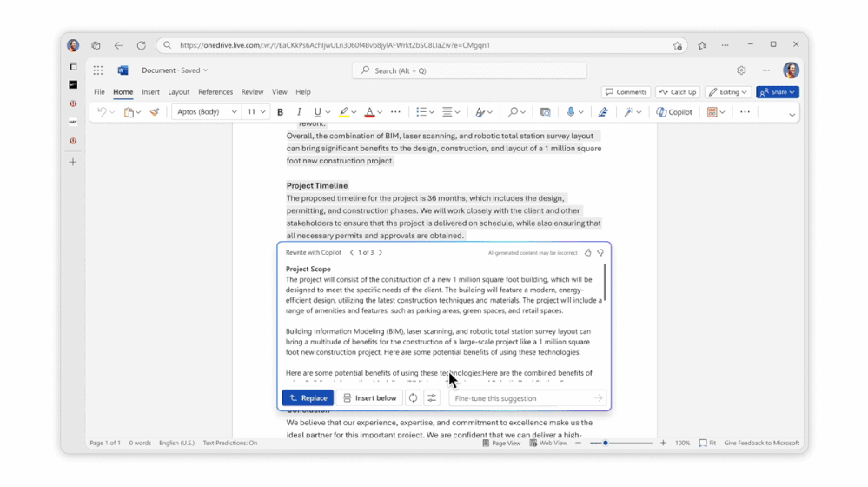Open Word settings gear

(741, 70)
